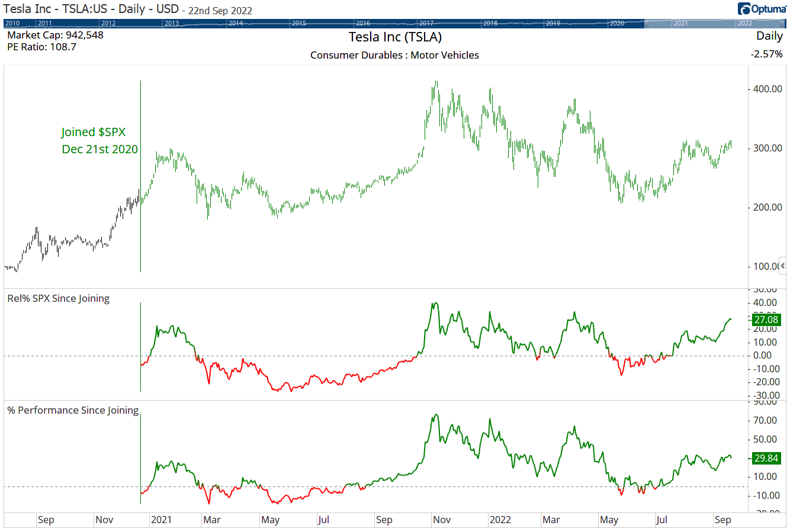The image size is (790, 532).
Task: Click the Tesla Inc (TSLA) heading
Action: pyautogui.click(x=395, y=37)
